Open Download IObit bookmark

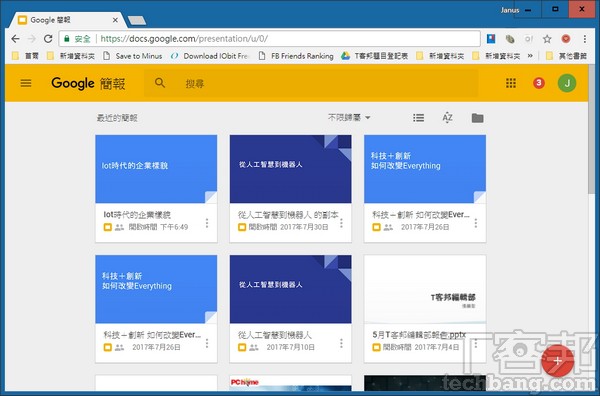[210, 56]
